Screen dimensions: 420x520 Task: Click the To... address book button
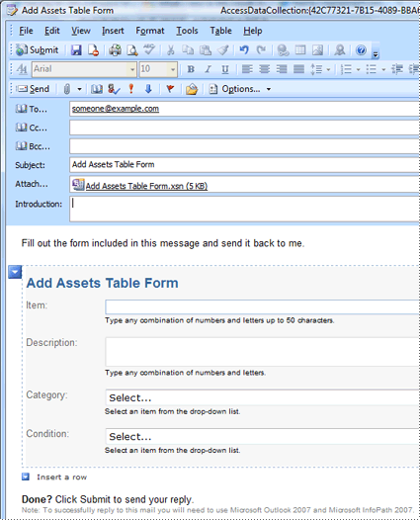pos(32,109)
